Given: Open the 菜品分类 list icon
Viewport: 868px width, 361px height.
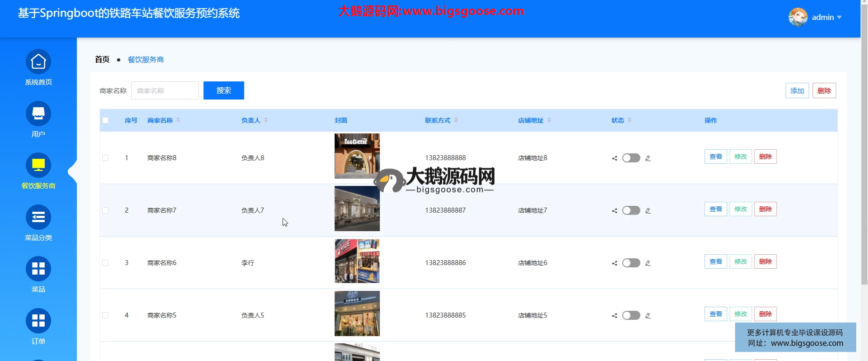Looking at the screenshot, I should (x=38, y=218).
